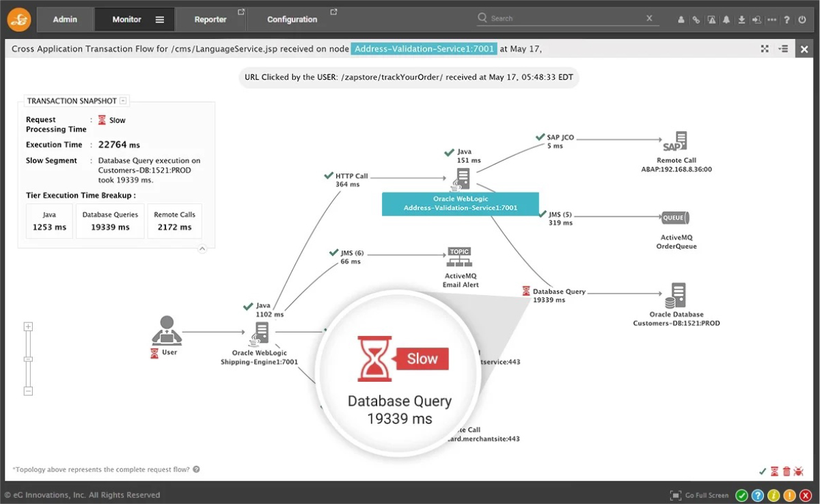Open the user profile icon
This screenshot has width=820, height=504.
(x=681, y=20)
